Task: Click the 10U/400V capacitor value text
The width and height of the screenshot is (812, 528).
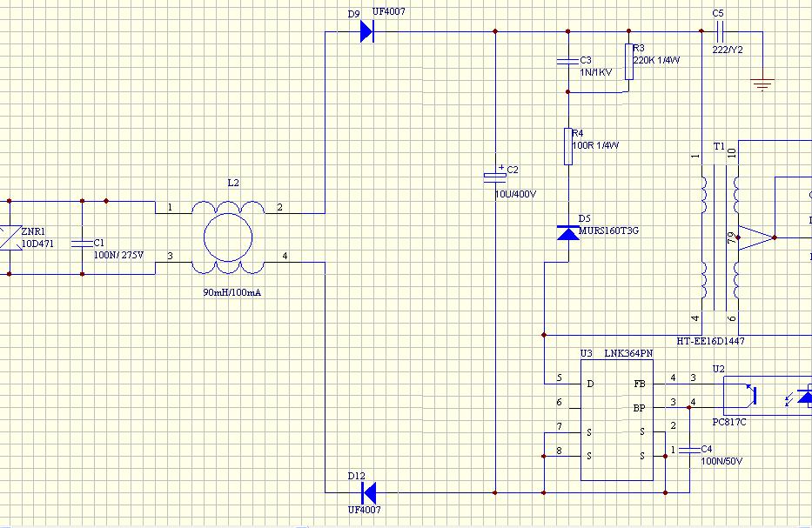Action: coord(516,194)
